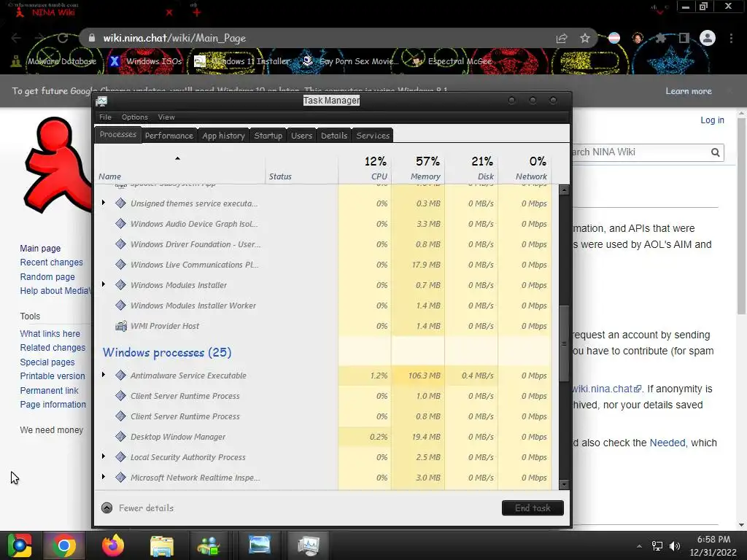Viewport: 747px width, 560px height.
Task: Select the WMI Provider Host row text
Action: [165, 326]
